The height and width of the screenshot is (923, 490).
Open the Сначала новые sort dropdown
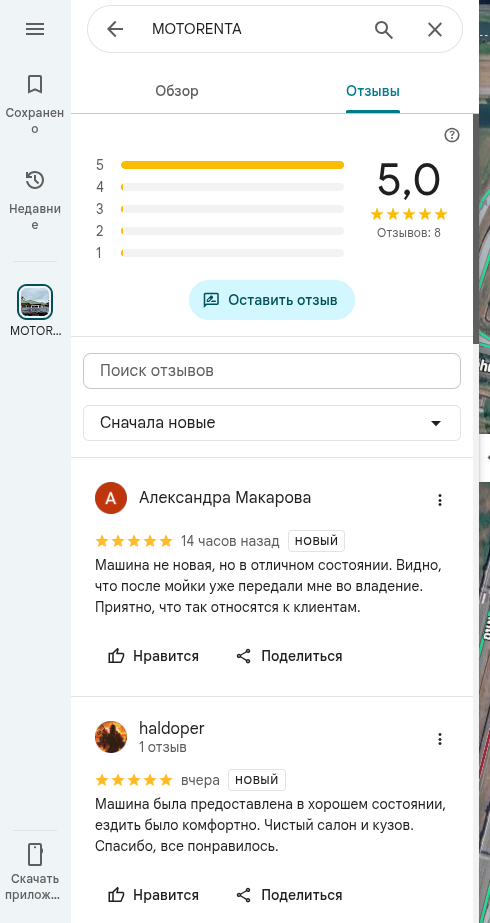272,423
